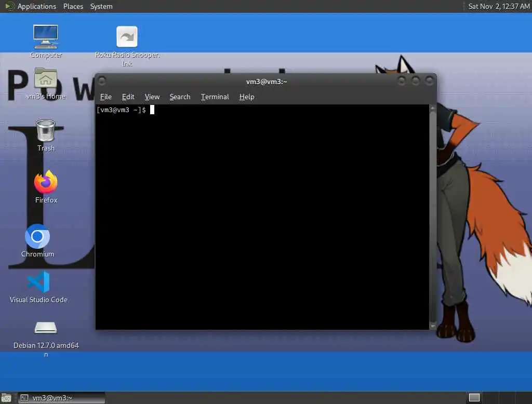Open the terminal Search menu
The width and height of the screenshot is (532, 404).
point(180,97)
